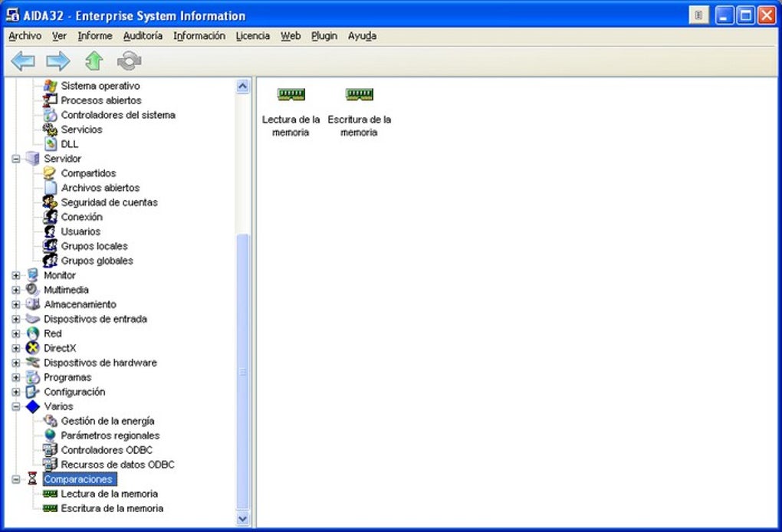Click tree scrollbar down arrow
Image resolution: width=782 pixels, height=532 pixels.
point(242,518)
